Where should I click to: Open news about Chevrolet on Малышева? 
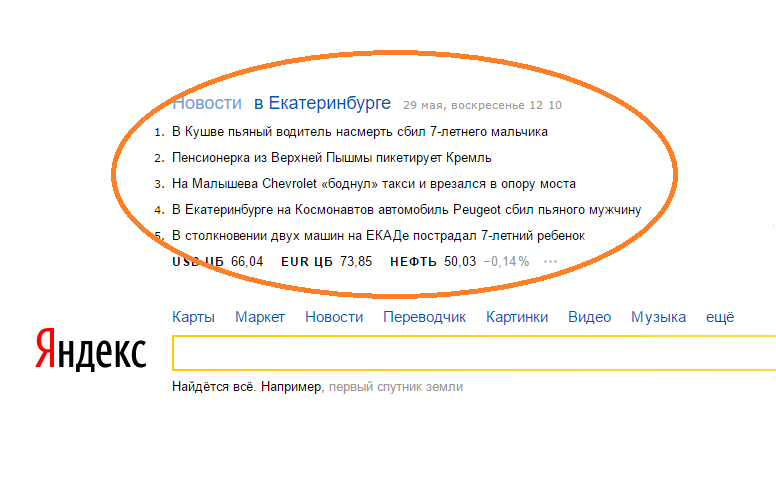pyautogui.click(x=374, y=184)
